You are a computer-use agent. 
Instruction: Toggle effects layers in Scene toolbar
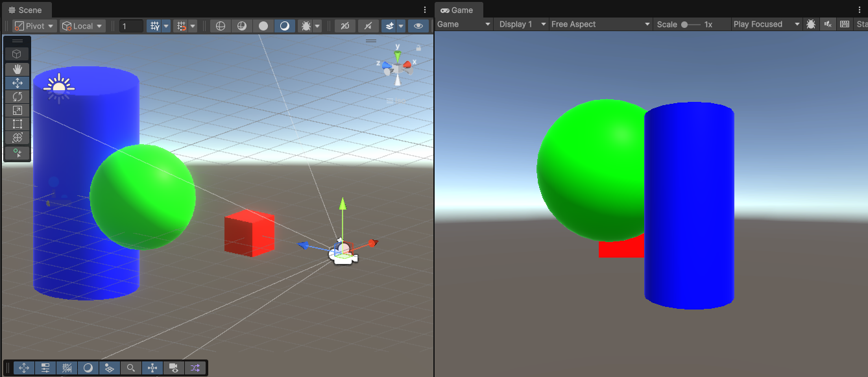[389, 26]
